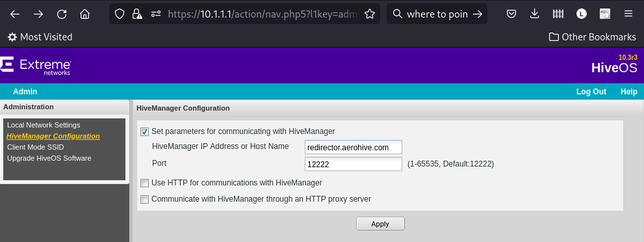Image resolution: width=644 pixels, height=242 pixels.
Task: Select HiveManager Configuration in sidebar
Action: (53, 136)
